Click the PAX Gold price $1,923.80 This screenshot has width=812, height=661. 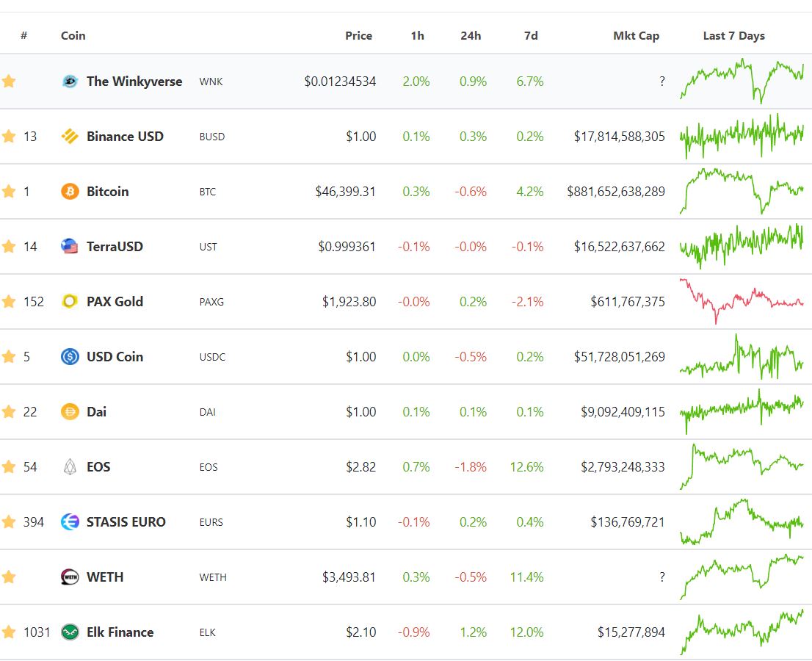click(x=349, y=302)
